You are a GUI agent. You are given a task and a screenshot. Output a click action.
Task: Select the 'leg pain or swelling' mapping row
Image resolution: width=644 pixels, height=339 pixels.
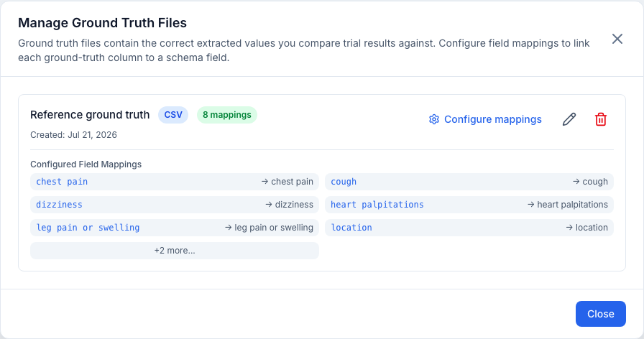pos(175,228)
